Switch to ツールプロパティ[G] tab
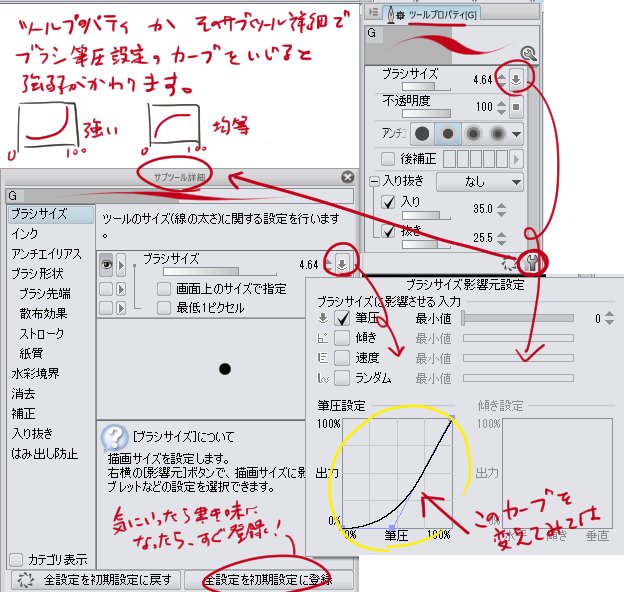The height and width of the screenshot is (592, 624). pos(432,15)
